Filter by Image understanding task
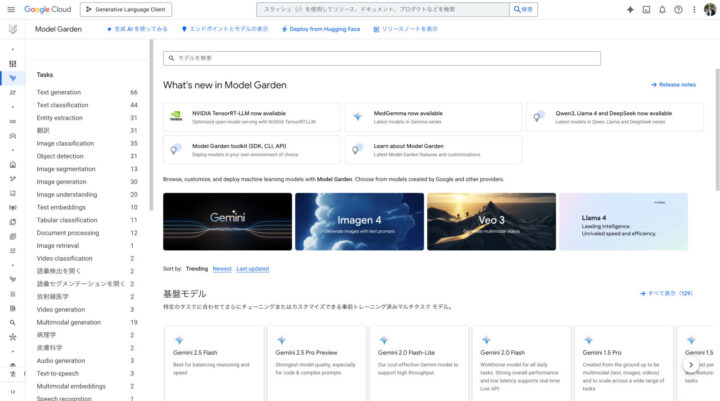This screenshot has width=720, height=401. pyautogui.click(x=87, y=195)
